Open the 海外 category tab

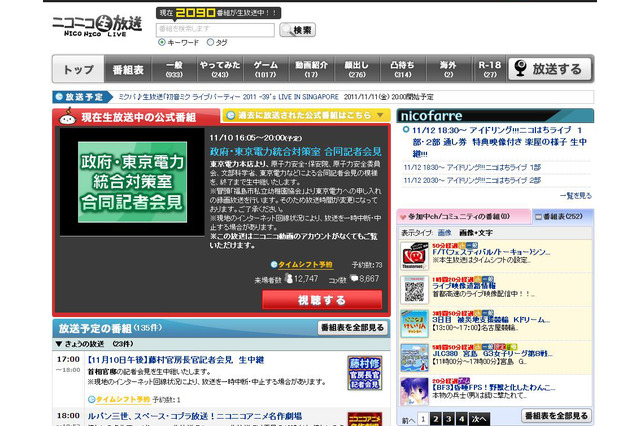448,69
